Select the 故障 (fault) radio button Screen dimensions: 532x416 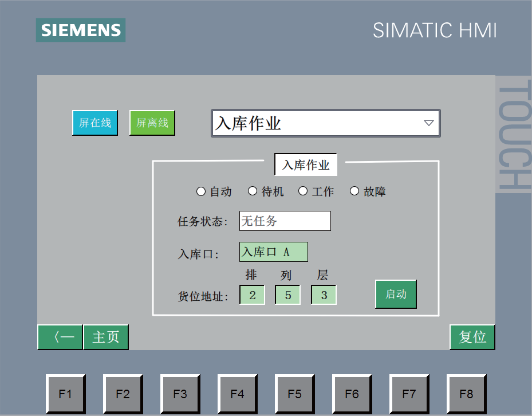pos(354,191)
